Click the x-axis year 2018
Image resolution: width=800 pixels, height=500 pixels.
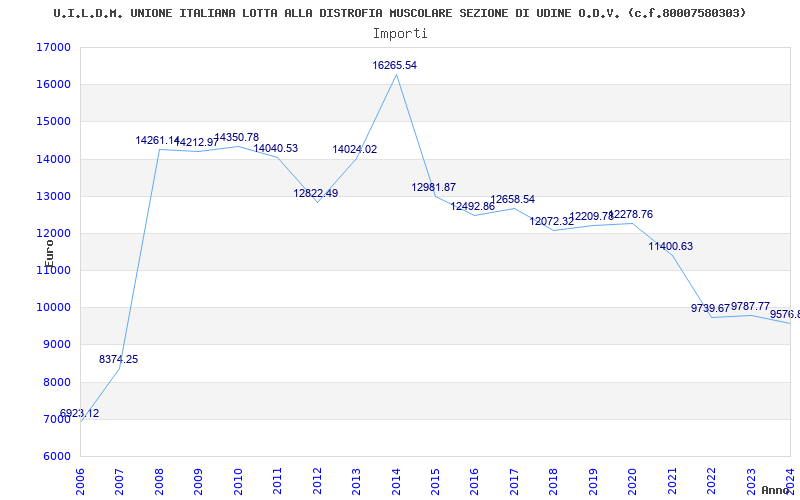coord(554,482)
